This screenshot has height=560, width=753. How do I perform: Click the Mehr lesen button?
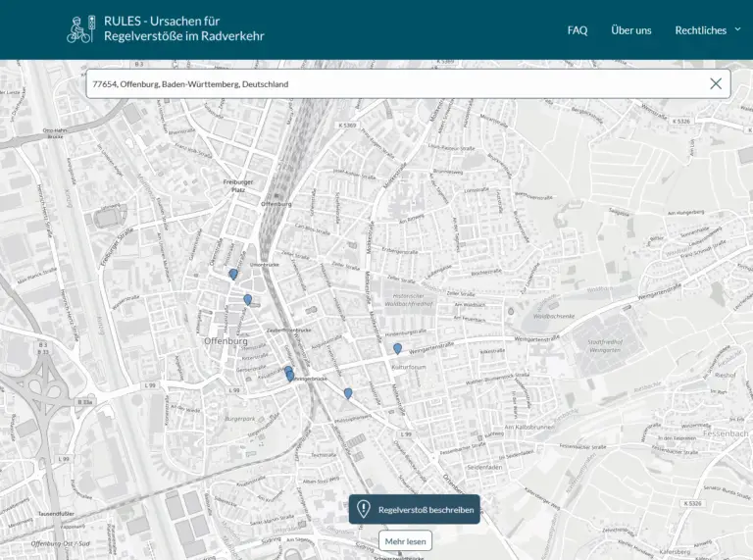click(405, 540)
